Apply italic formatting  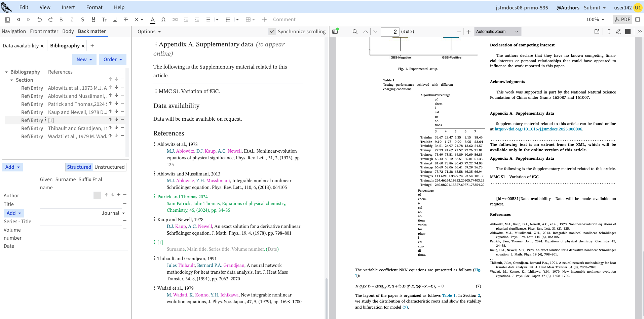coord(72,19)
